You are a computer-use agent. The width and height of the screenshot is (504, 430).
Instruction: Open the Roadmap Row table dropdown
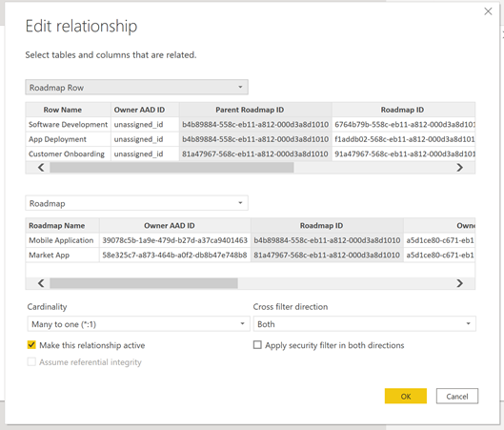(x=136, y=87)
